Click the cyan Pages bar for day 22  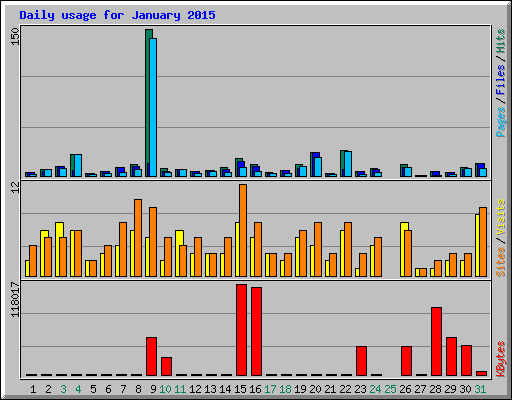point(348,164)
